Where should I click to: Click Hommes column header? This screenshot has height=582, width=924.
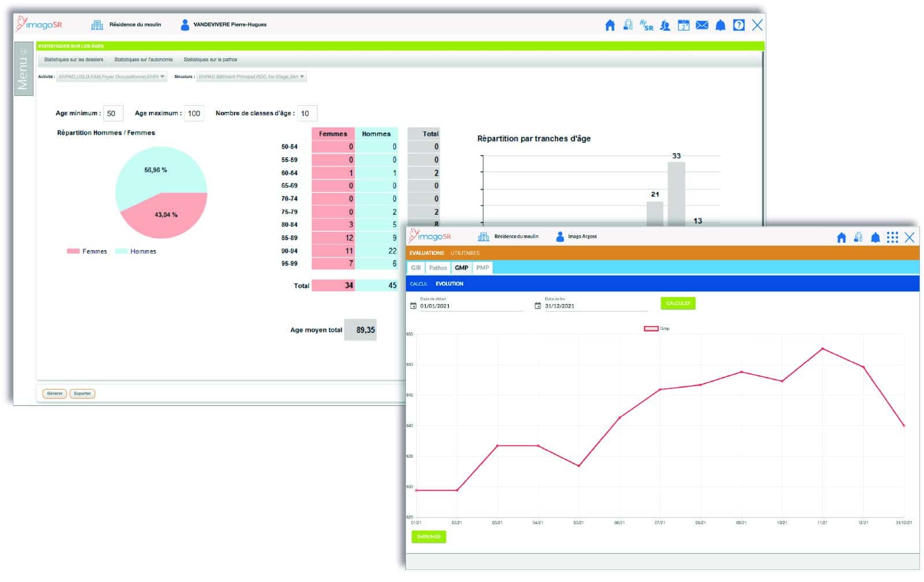tap(376, 134)
